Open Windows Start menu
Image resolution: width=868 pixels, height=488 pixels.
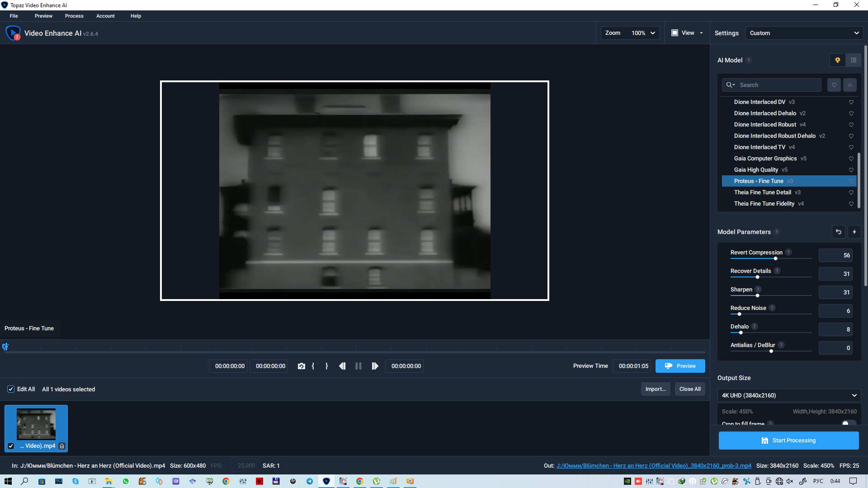[8, 481]
